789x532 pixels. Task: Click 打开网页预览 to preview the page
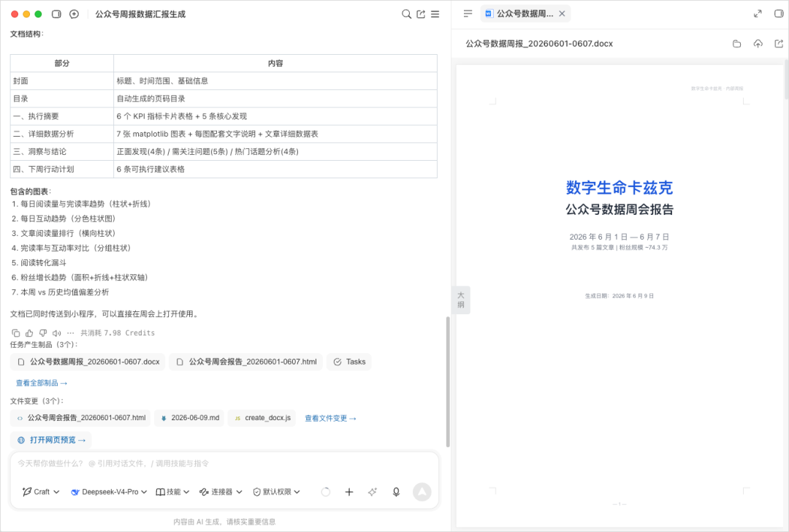(51, 440)
